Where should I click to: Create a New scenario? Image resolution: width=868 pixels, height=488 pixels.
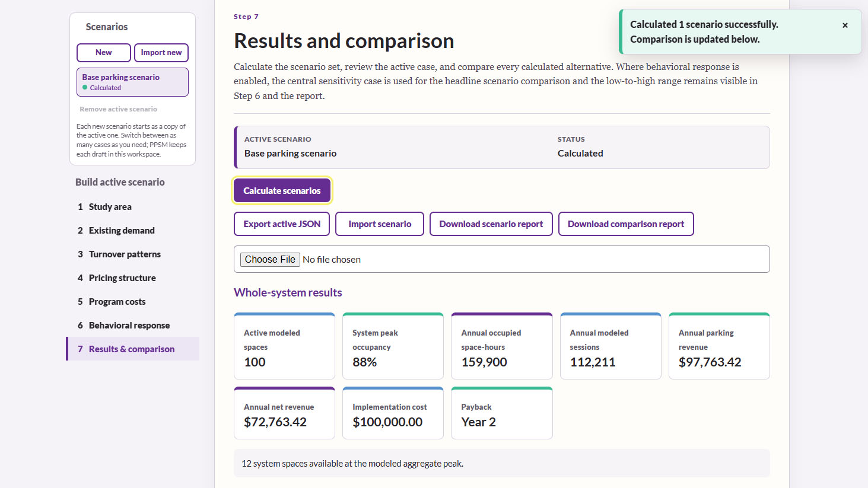coord(104,53)
